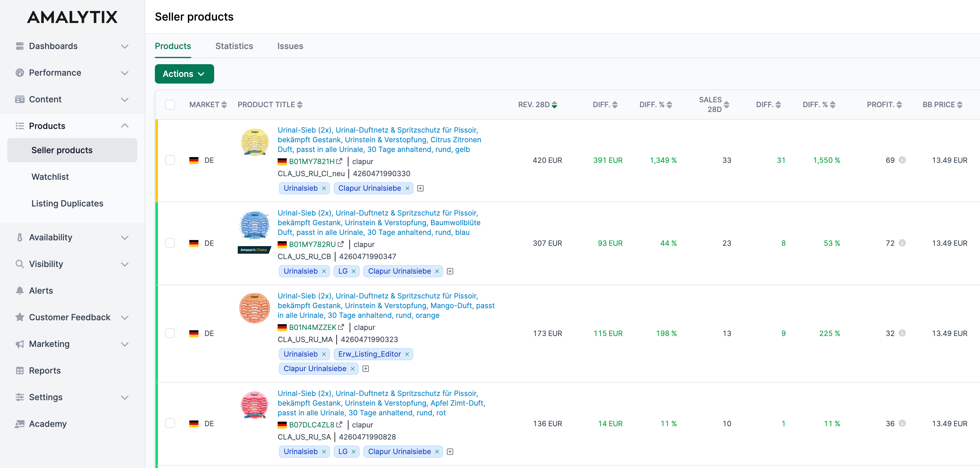Select the Marketing megaphone icon
The width and height of the screenshot is (980, 468).
coord(20,344)
